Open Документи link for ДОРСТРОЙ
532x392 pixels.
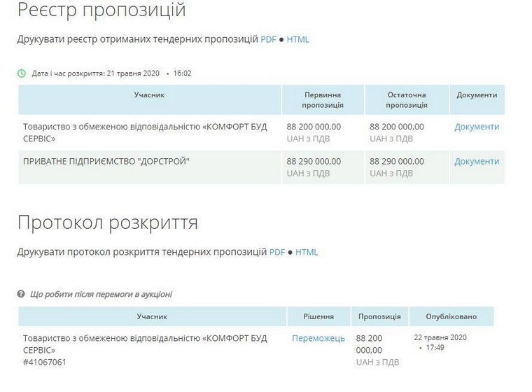coord(477,161)
